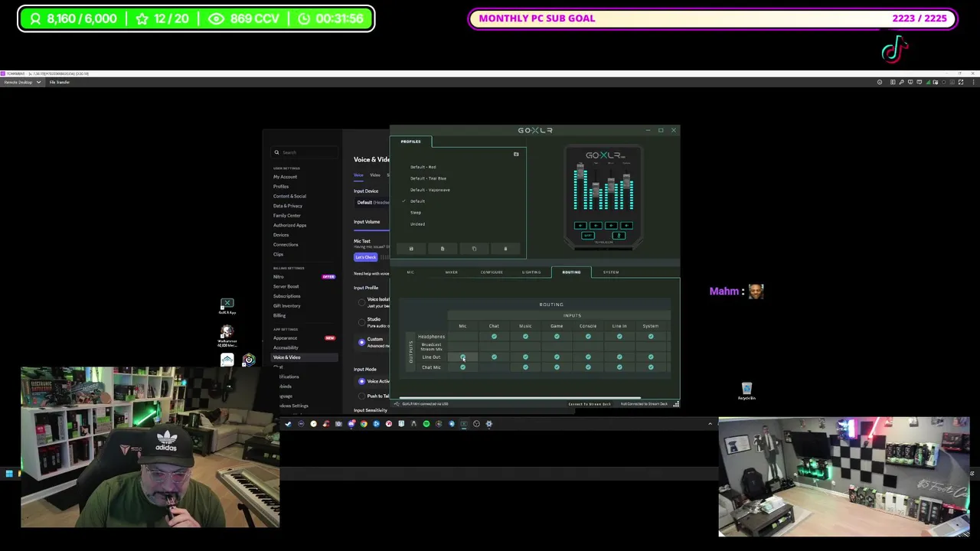Click the delete profile trash icon in GoXLR
Image resolution: width=980 pixels, height=551 pixels.
click(505, 249)
